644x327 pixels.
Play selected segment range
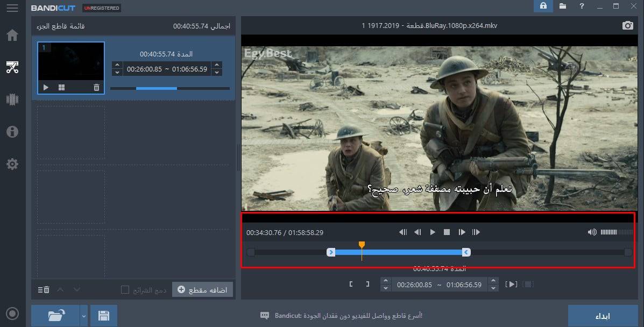pyautogui.click(x=511, y=285)
